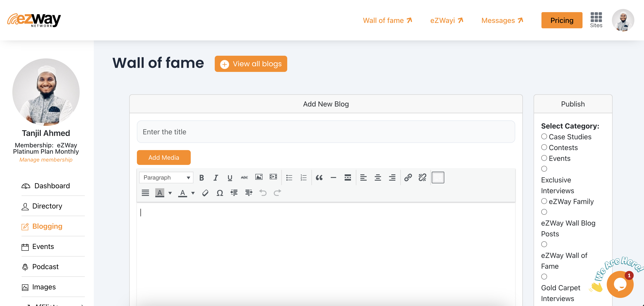Go to Podcast in sidebar menu
Screen dimensions: 644x306
pyautogui.click(x=45, y=267)
